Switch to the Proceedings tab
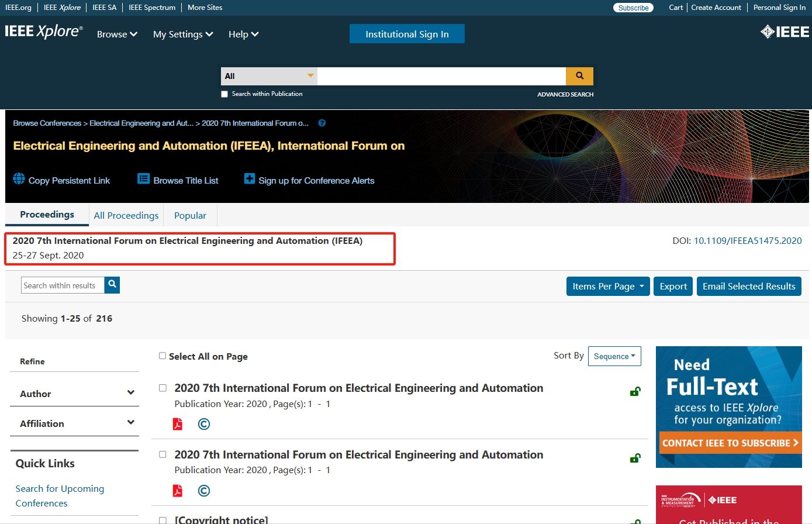This screenshot has width=812, height=524. pos(47,215)
